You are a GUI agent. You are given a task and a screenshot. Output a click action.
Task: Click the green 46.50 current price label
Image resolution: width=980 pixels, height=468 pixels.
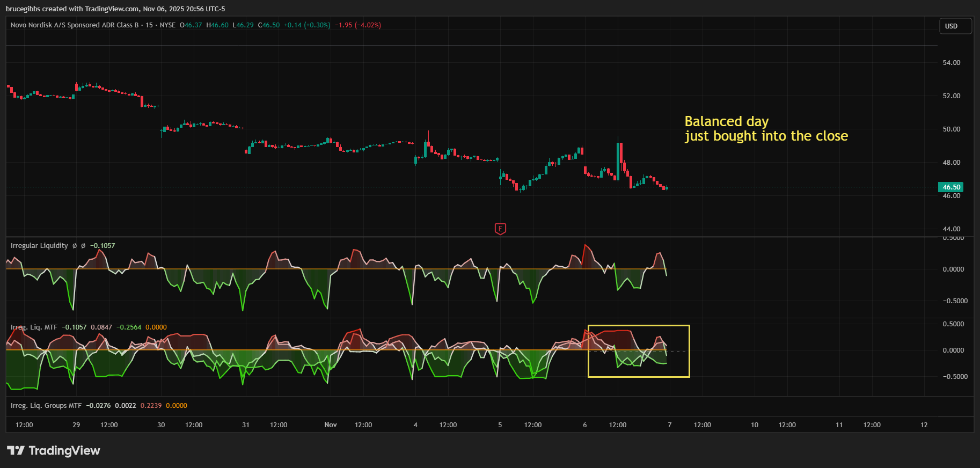tap(950, 187)
